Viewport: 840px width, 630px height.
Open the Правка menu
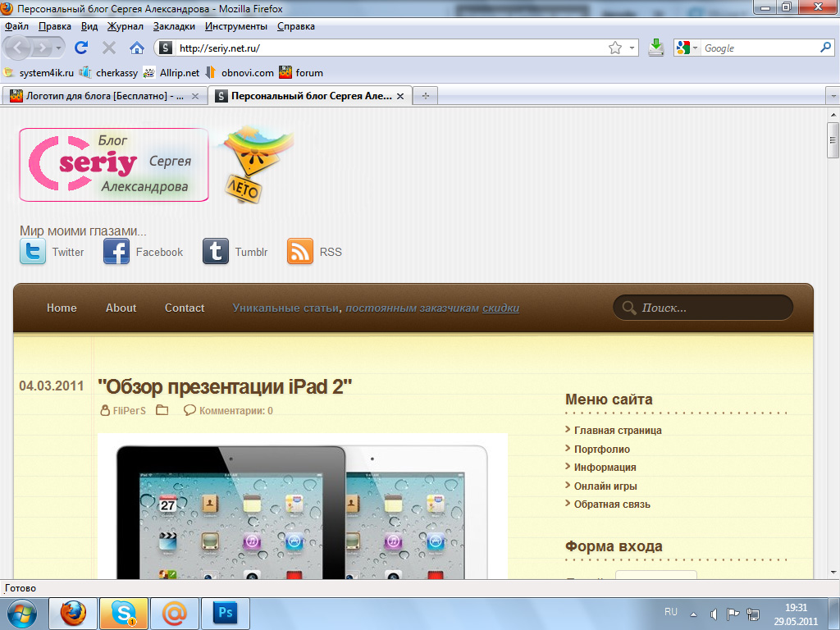55,26
